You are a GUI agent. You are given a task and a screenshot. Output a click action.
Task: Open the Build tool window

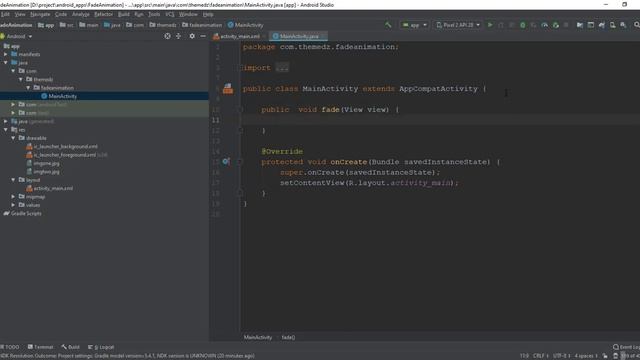click(71, 347)
